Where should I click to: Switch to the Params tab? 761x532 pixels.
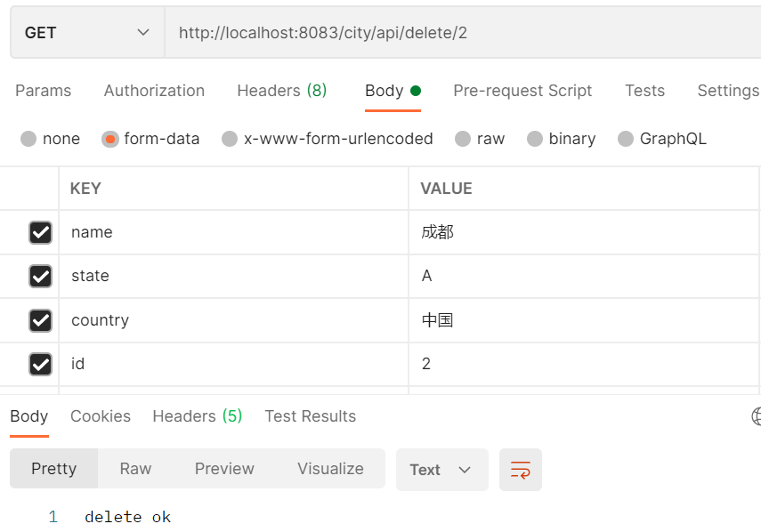point(44,91)
